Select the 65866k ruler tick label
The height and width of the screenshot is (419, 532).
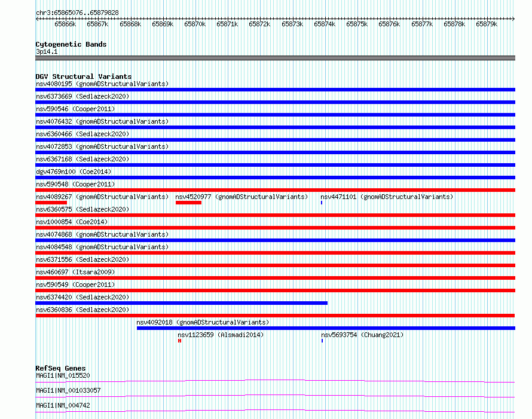[65, 24]
